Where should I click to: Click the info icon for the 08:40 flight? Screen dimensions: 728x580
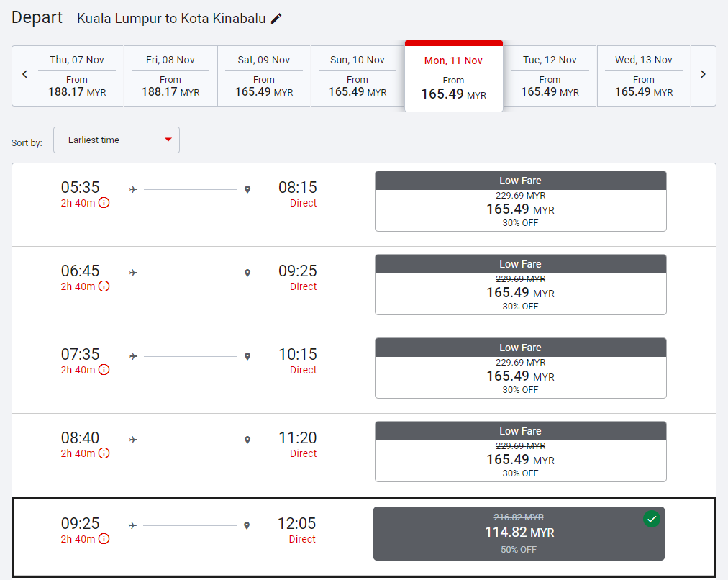coord(104,453)
